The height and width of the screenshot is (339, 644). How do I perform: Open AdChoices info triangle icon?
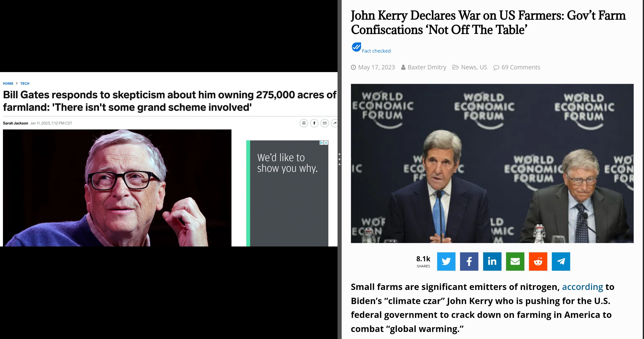tap(322, 143)
